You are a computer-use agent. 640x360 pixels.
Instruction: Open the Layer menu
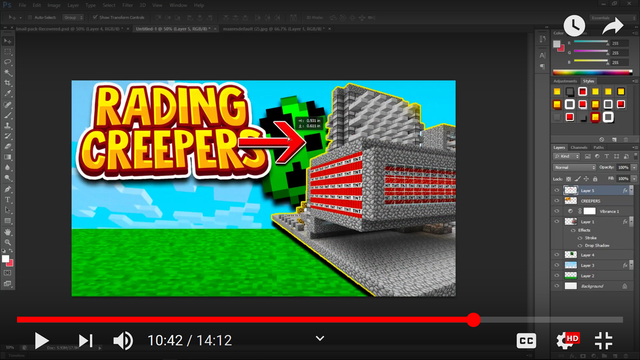tap(73, 5)
